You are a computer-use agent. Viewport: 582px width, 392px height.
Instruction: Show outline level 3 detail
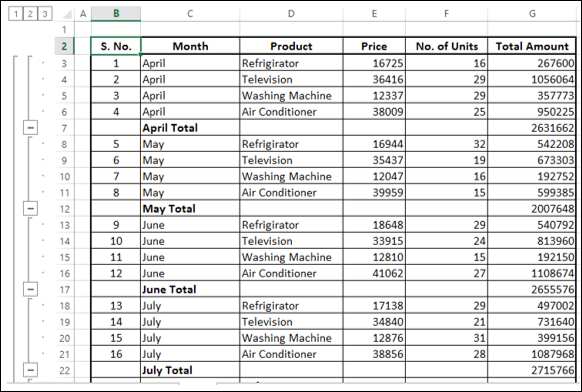pyautogui.click(x=45, y=14)
